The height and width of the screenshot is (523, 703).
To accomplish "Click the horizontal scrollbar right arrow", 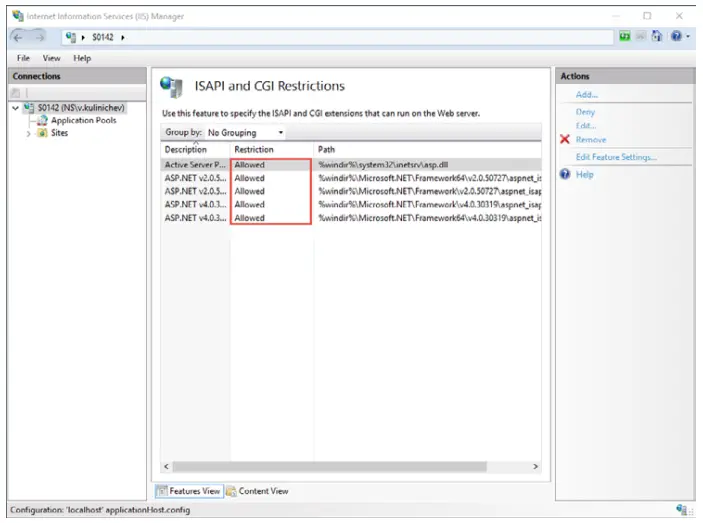I will tap(535, 467).
